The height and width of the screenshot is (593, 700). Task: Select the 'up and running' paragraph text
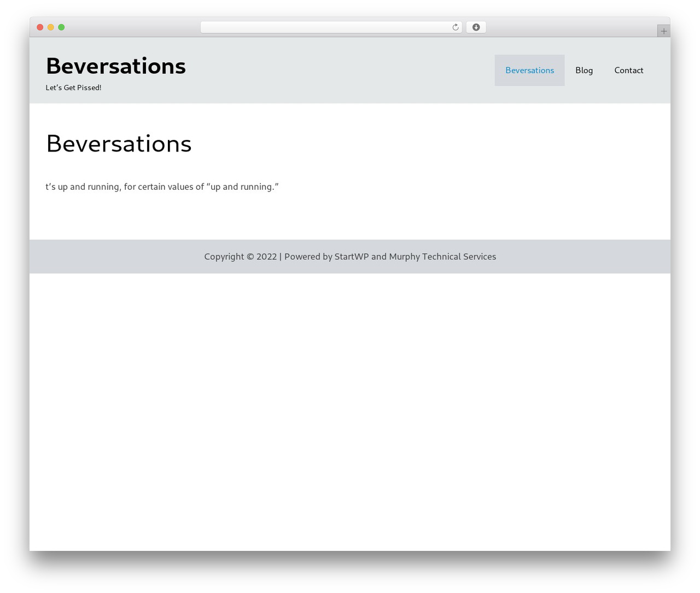point(162,187)
